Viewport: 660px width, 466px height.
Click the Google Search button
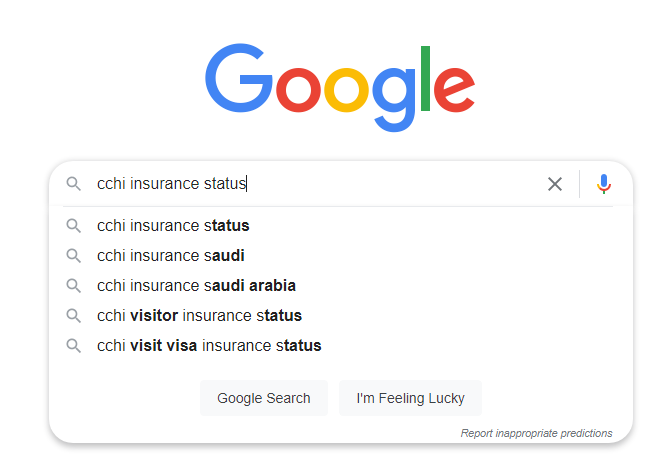pyautogui.click(x=264, y=398)
